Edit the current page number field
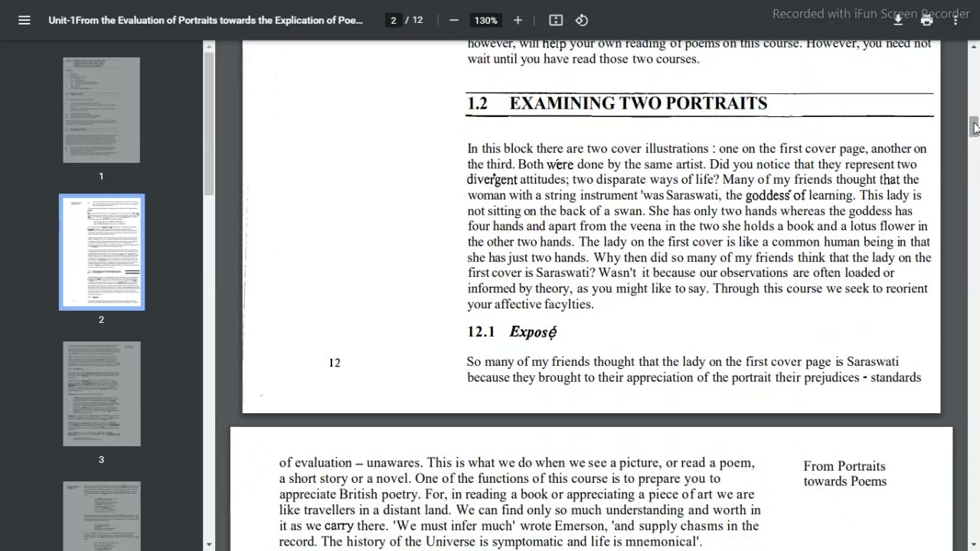The width and height of the screenshot is (980, 551). (x=394, y=20)
